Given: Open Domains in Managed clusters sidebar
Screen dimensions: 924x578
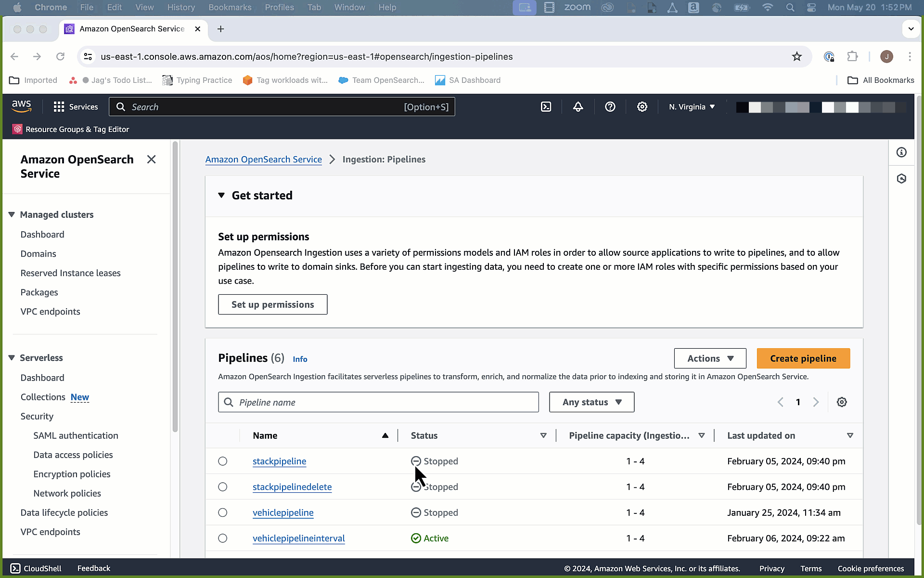Looking at the screenshot, I should pos(38,254).
